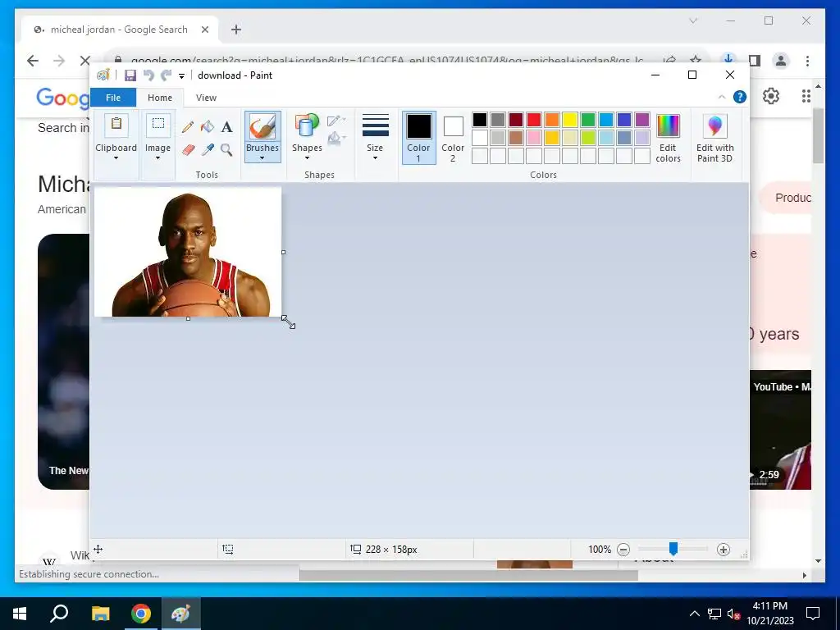The image size is (840, 630).
Task: Switch to the View ribbon tab
Action: [206, 98]
